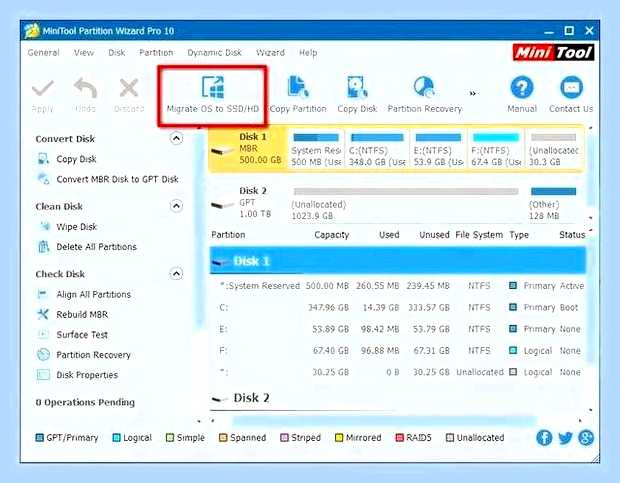620x483 pixels.
Task: Open the Twitter share icon
Action: pos(565,438)
